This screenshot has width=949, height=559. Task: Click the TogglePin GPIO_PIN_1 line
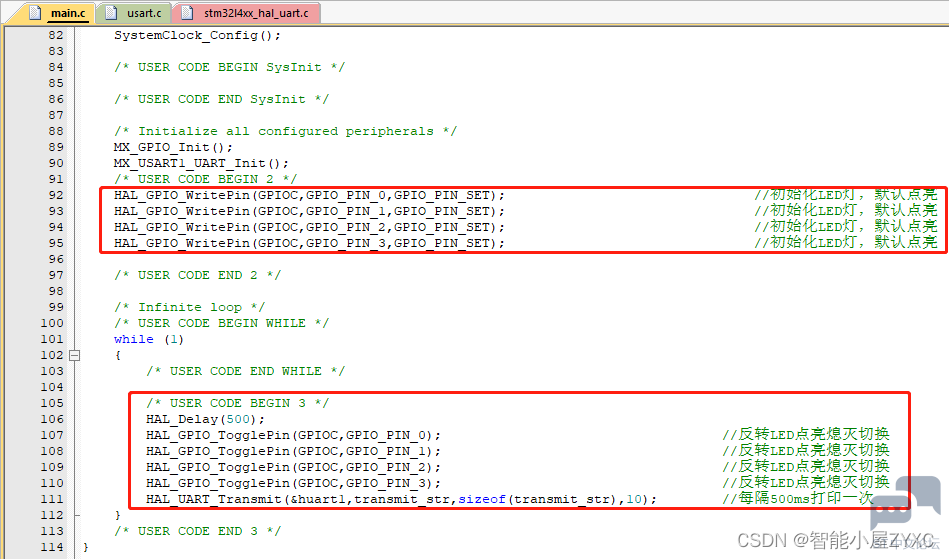tap(293, 451)
